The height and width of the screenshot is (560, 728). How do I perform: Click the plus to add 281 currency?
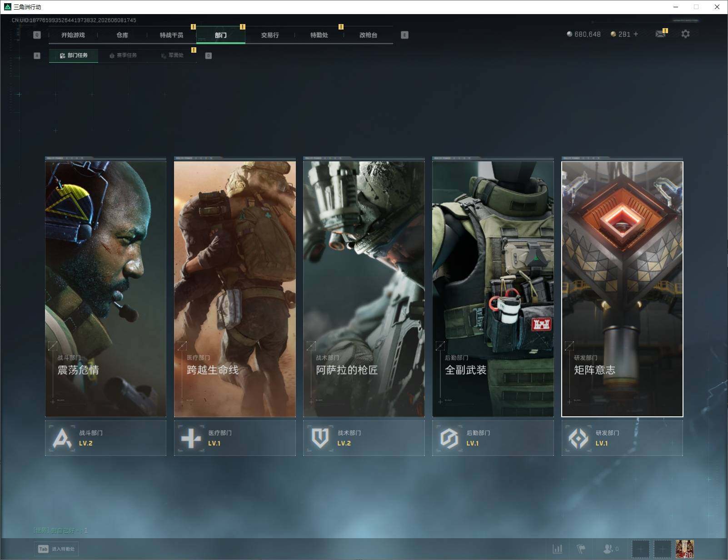click(635, 34)
